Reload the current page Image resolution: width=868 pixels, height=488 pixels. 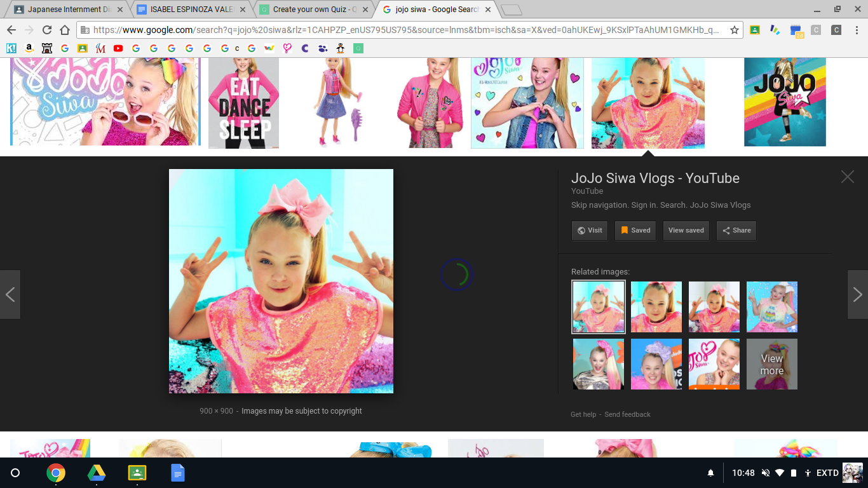(47, 30)
